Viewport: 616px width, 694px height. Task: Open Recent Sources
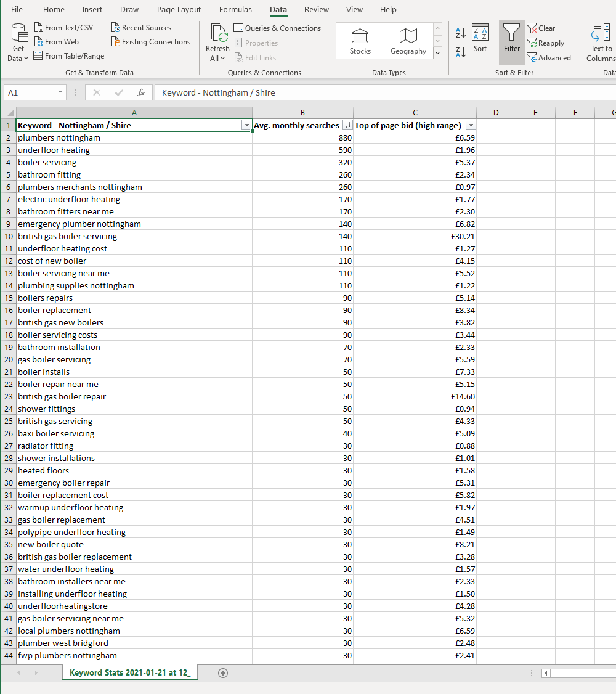pyautogui.click(x=141, y=28)
